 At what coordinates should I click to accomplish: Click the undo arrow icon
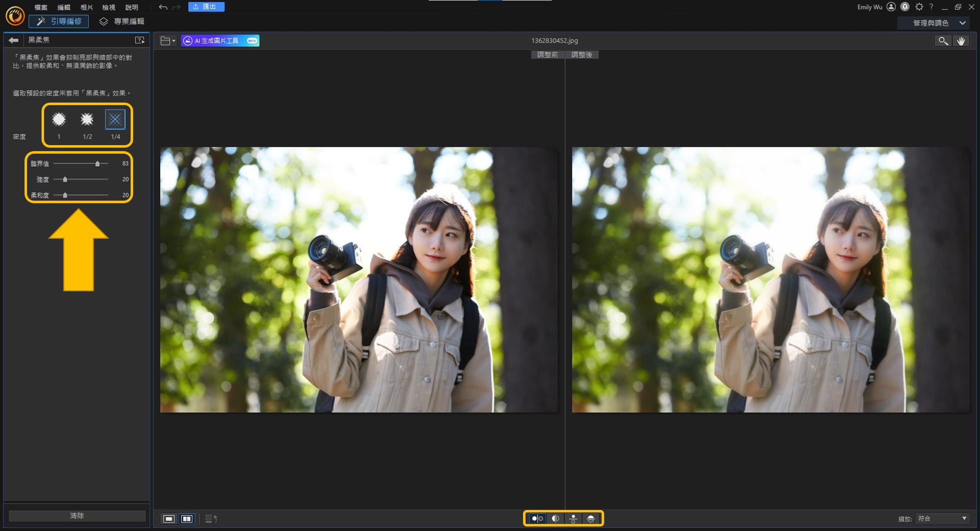pos(163,7)
